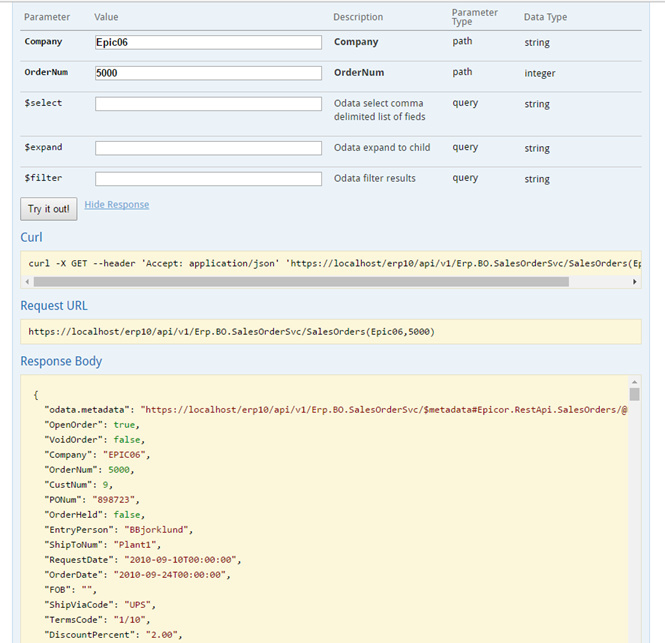Screen dimensions: 665x643
Task: Focus the $filter value input
Action: [x=208, y=179]
